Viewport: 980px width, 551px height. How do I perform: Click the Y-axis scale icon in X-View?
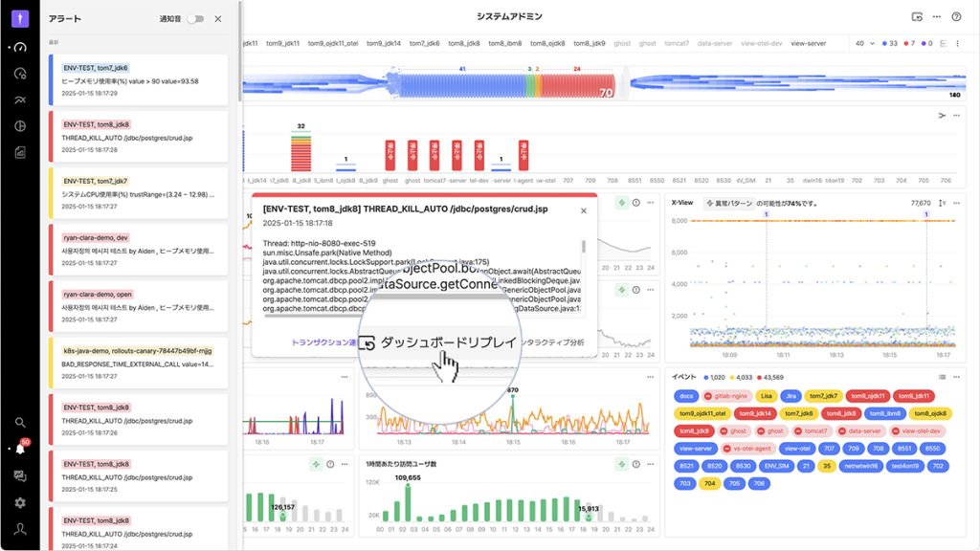942,203
